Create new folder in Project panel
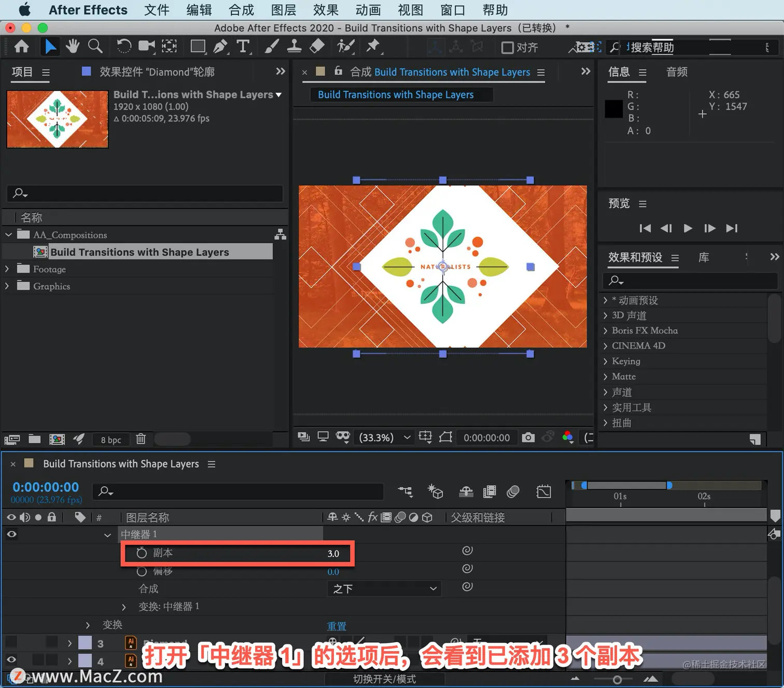This screenshot has width=784, height=688. tap(34, 439)
